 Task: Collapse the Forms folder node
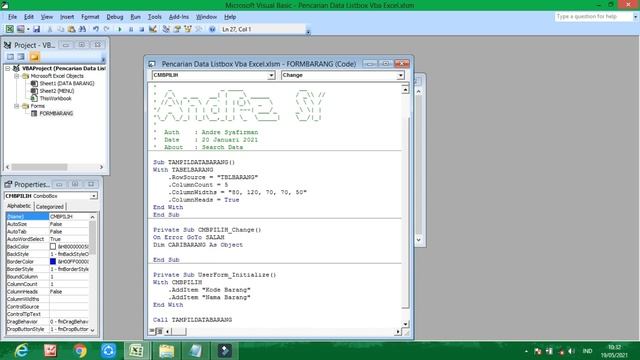click(17, 106)
